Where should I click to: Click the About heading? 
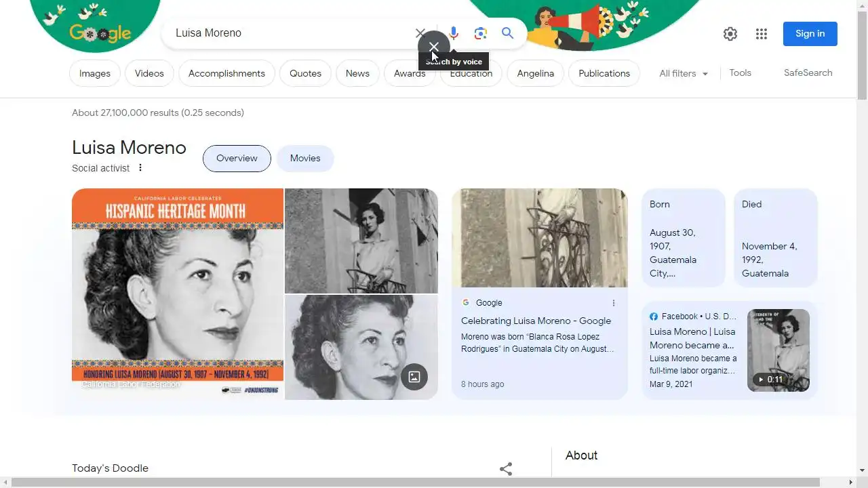point(582,455)
